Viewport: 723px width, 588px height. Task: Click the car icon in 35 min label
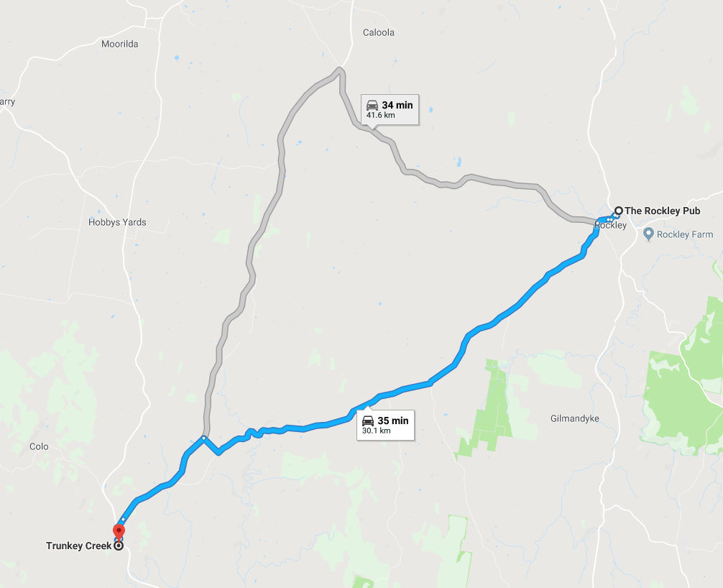pos(368,420)
